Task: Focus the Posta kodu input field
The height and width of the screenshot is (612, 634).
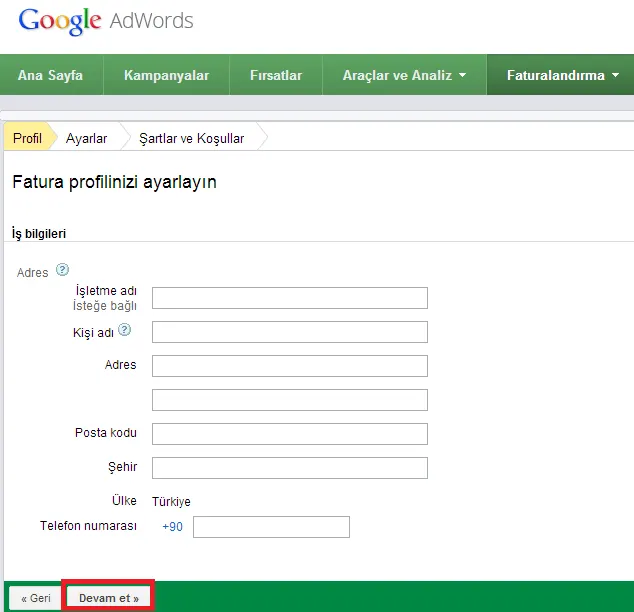Action: (290, 434)
